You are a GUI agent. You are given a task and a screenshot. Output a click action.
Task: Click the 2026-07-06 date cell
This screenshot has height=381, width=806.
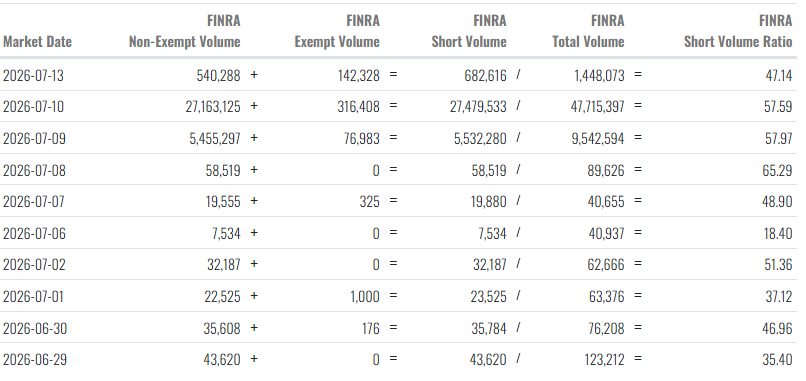(x=34, y=233)
